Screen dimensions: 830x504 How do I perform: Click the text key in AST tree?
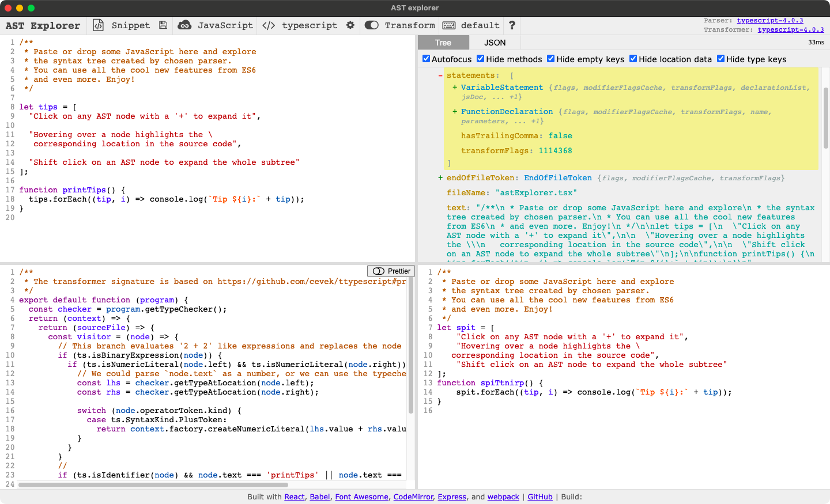point(456,208)
